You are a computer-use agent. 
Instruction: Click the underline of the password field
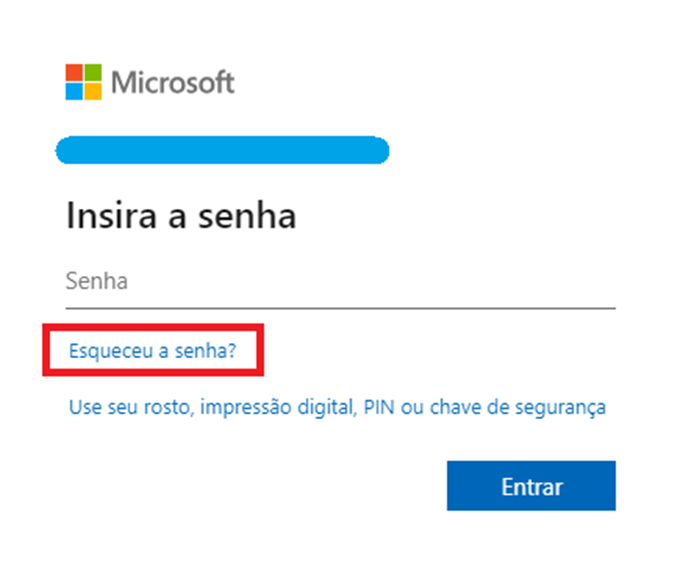click(340, 308)
